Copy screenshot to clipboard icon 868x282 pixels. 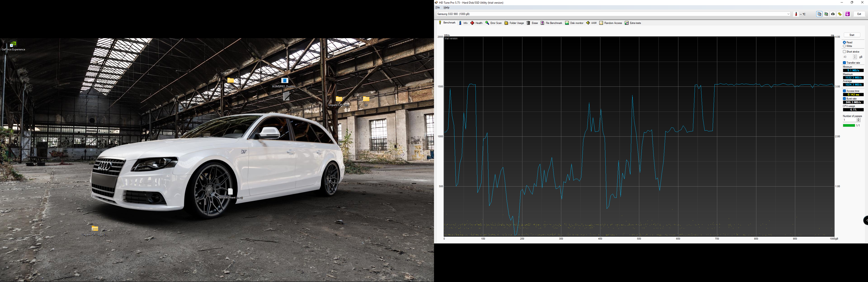pyautogui.click(x=826, y=14)
